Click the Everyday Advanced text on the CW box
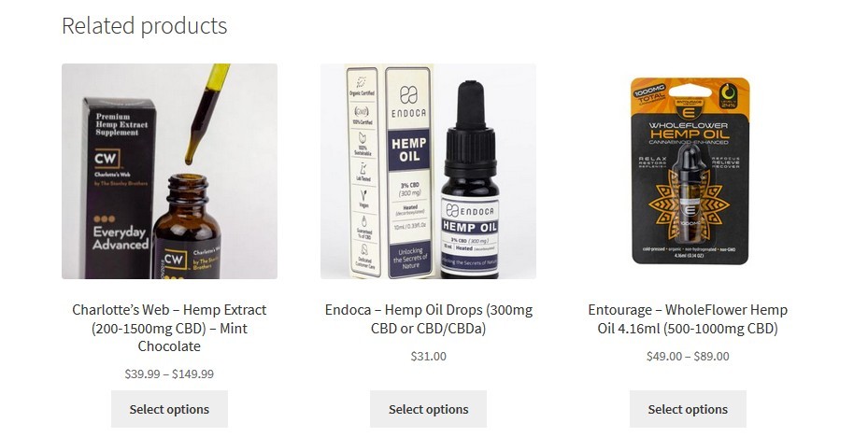This screenshot has width=868, height=437. click(x=121, y=238)
